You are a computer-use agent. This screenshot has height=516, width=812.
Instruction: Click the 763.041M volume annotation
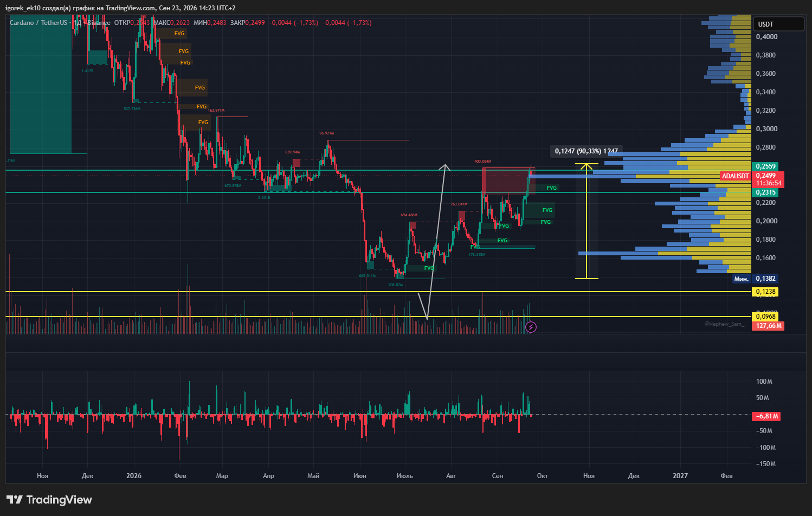(x=459, y=204)
